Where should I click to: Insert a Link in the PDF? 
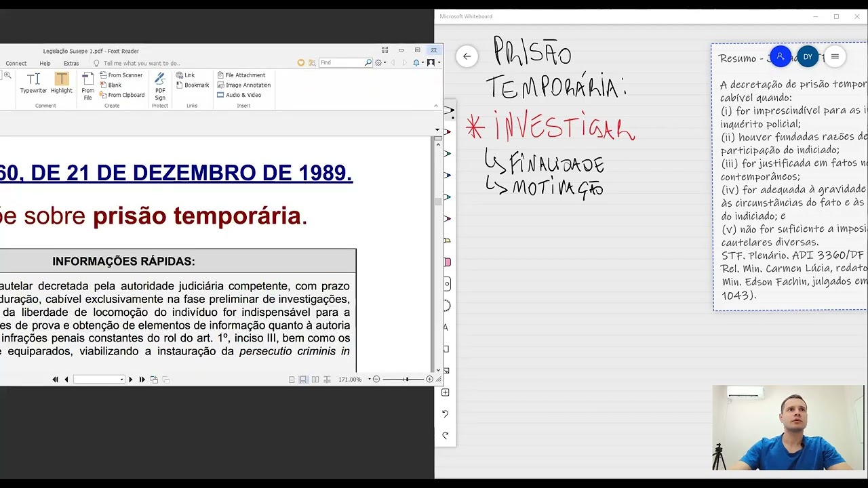(185, 75)
